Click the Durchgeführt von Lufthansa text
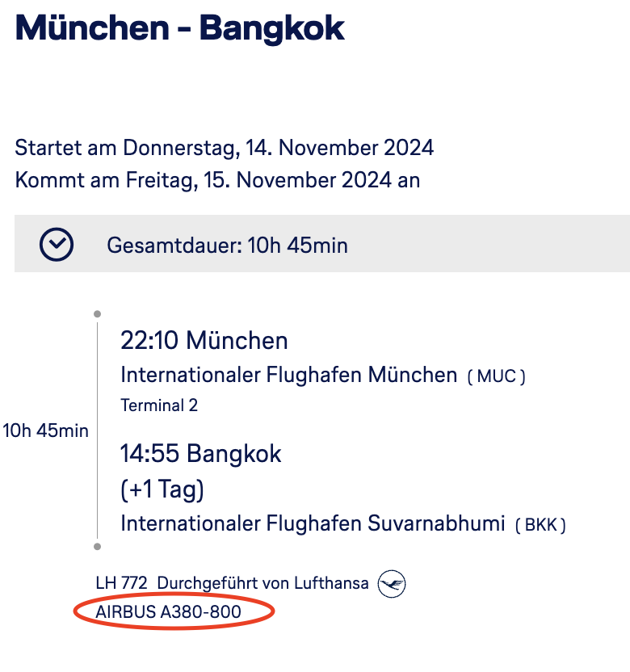Viewport: 630px width, 672px height. click(262, 583)
